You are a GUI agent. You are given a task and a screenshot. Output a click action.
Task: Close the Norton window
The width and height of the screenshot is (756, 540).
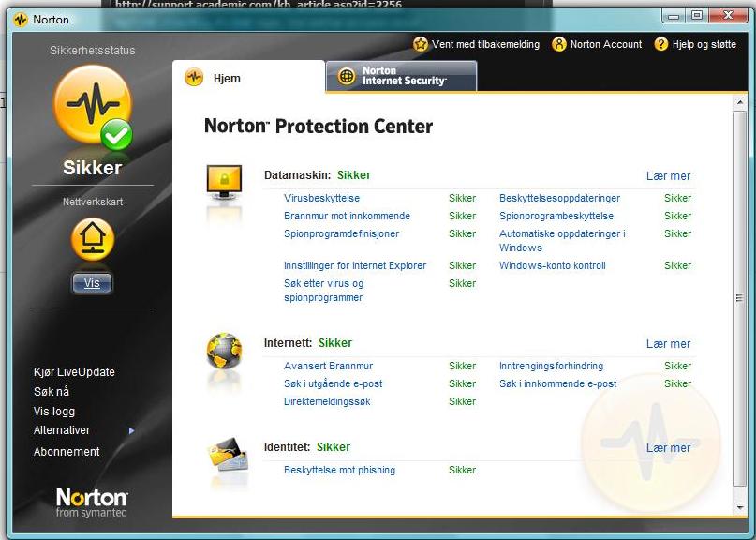728,16
